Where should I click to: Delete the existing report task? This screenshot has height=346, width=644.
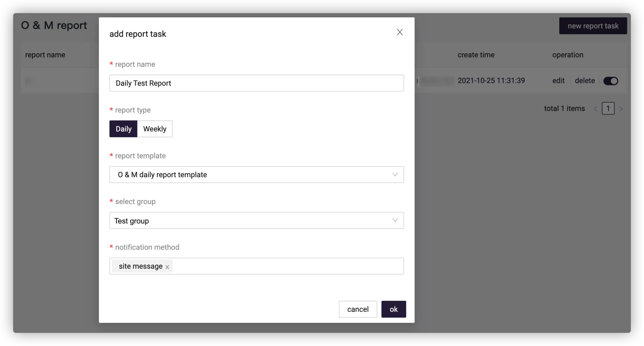tap(585, 81)
